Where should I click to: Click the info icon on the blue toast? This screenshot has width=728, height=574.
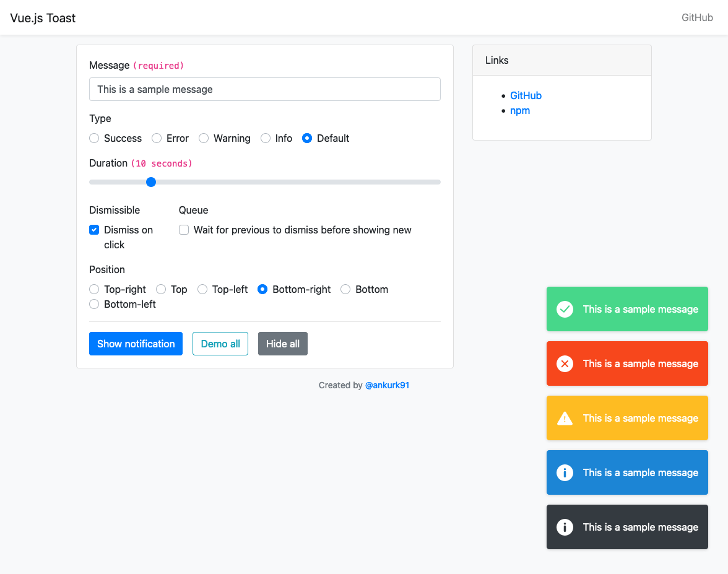(565, 472)
